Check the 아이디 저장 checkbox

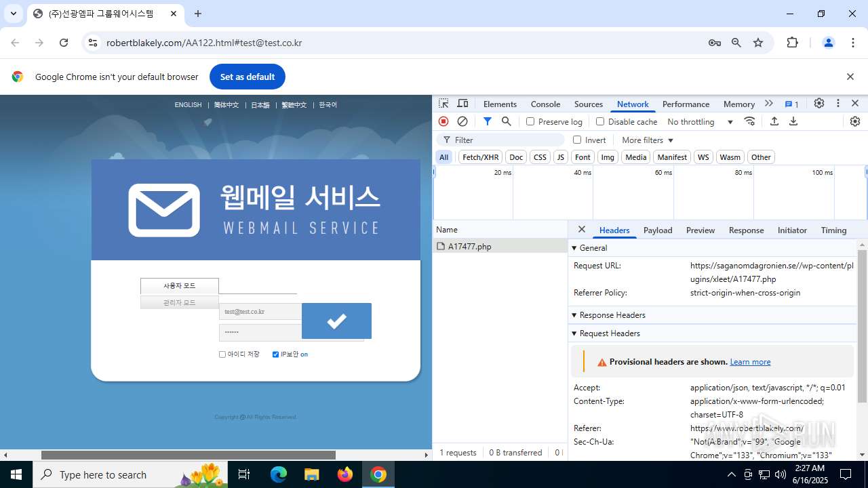[222, 354]
